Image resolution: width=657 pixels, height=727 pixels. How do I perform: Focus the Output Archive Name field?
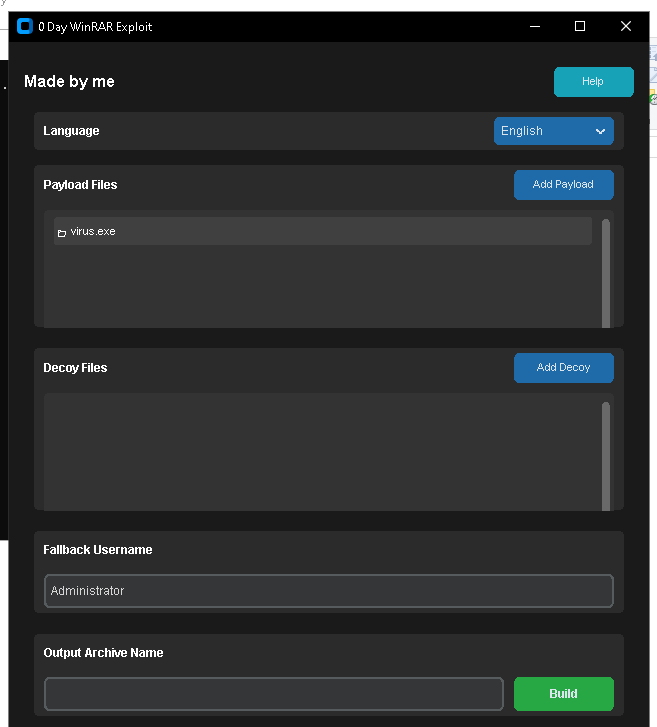[273, 694]
